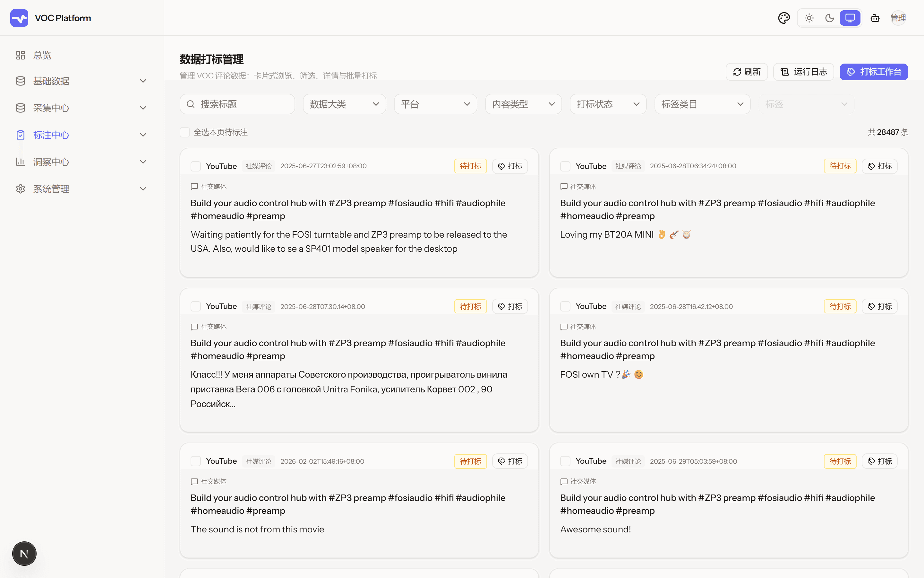Viewport: 924px width, 578px height.
Task: Click the 洞察中心 chart icon
Action: pyautogui.click(x=21, y=162)
